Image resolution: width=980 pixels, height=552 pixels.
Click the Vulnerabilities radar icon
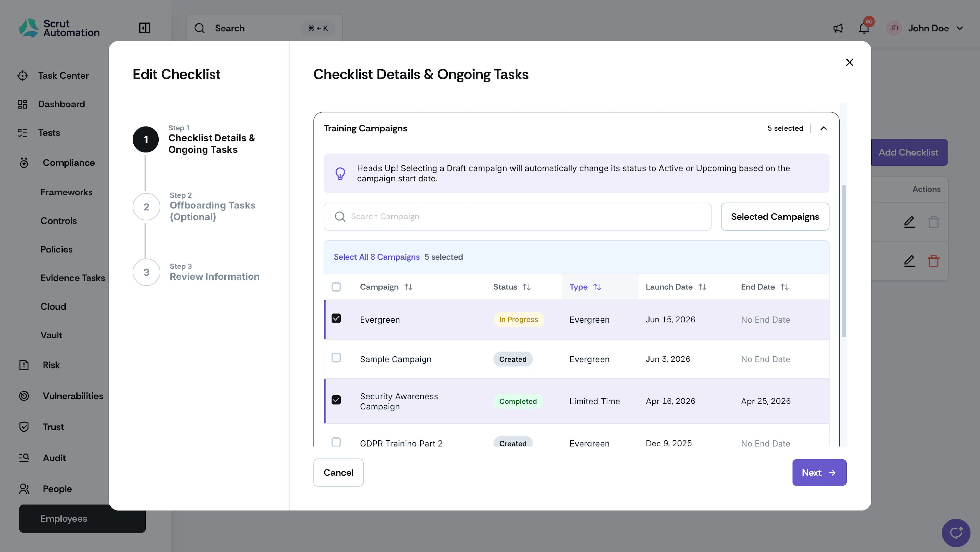coord(24,396)
